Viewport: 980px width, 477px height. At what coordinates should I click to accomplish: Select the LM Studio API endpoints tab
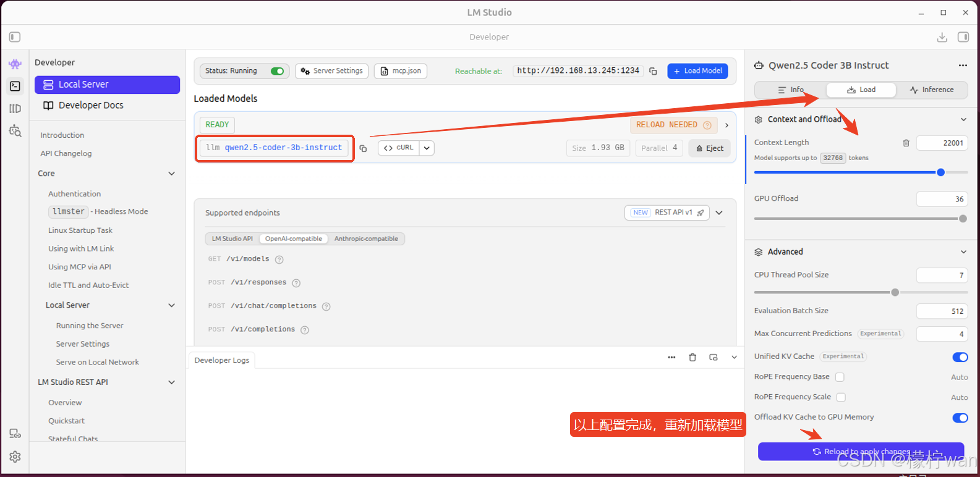pos(232,239)
